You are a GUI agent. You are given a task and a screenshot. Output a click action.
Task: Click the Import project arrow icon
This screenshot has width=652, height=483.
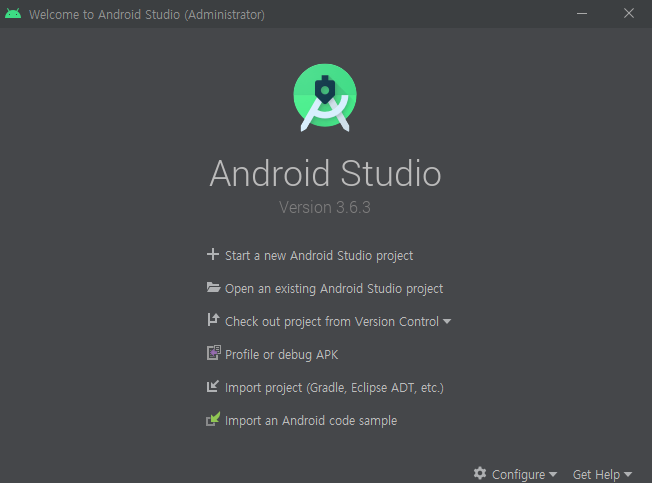213,386
